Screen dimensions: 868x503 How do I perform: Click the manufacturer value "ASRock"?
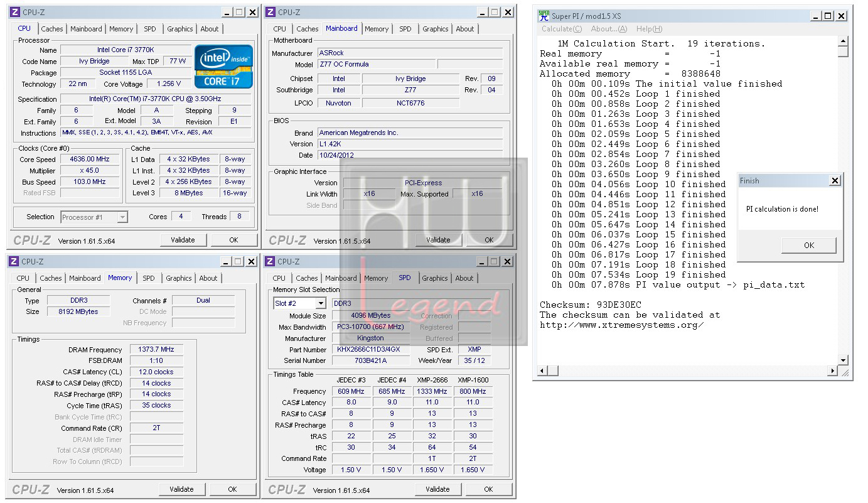tap(410, 53)
